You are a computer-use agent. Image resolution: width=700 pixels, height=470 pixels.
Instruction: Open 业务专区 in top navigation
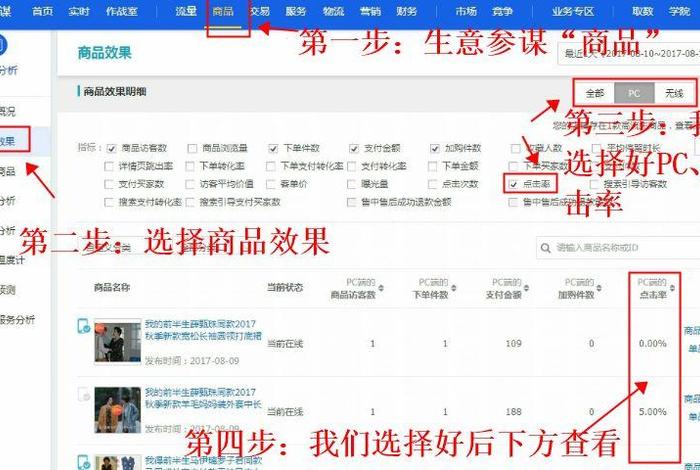(x=573, y=11)
